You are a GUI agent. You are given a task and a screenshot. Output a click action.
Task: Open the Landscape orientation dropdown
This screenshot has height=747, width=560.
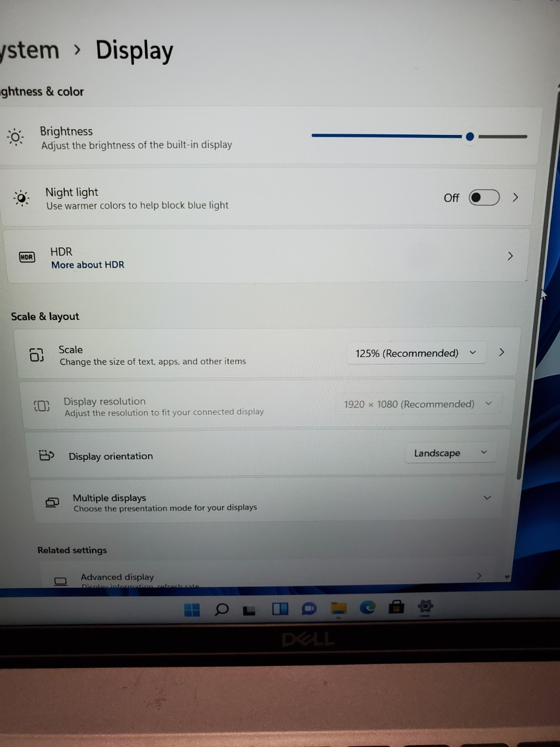[450, 453]
